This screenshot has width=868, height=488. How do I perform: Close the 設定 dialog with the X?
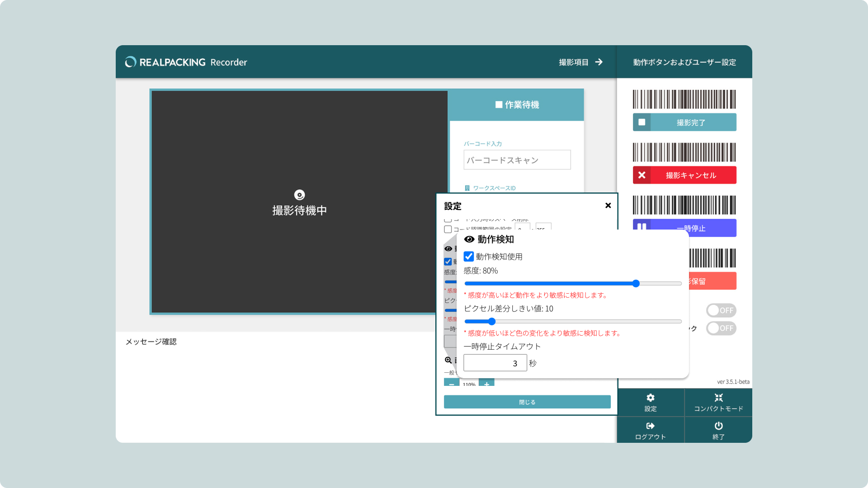click(x=608, y=206)
